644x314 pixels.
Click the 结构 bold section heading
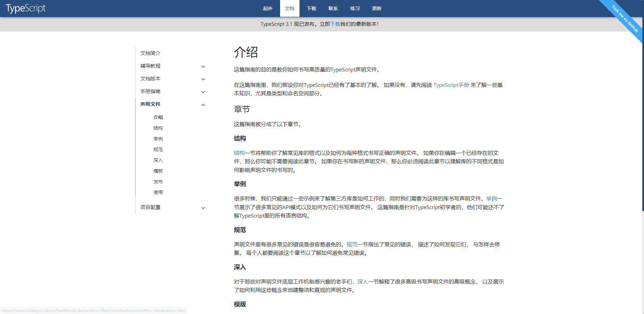(x=240, y=138)
